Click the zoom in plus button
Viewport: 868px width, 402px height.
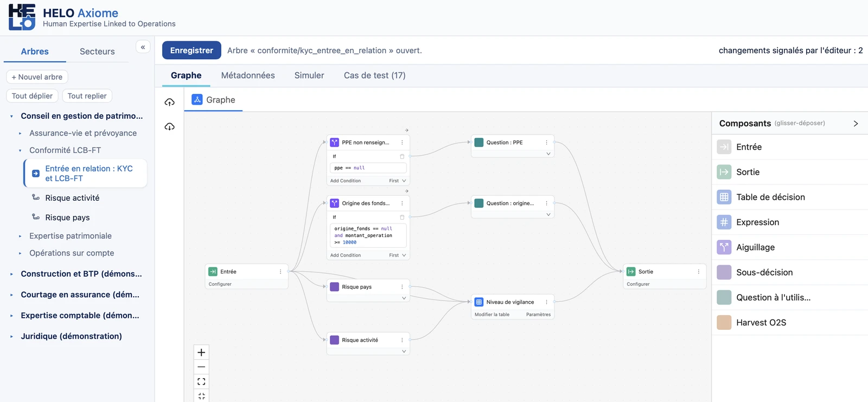(x=201, y=352)
